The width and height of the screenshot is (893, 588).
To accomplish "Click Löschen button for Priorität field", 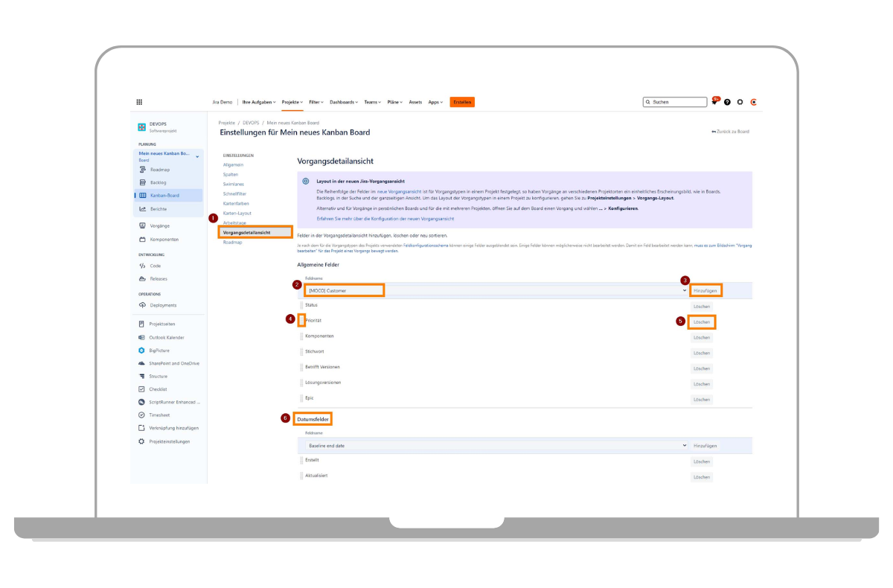I will (x=701, y=322).
